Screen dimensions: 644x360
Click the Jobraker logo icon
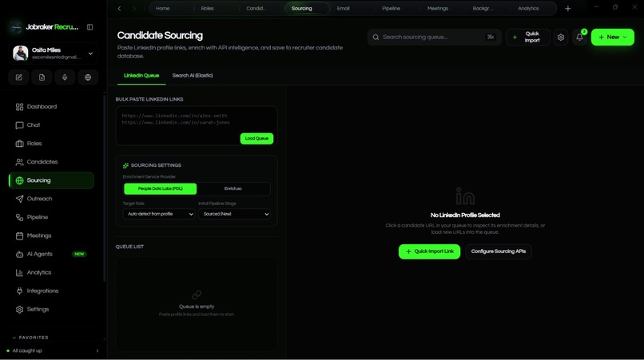click(16, 27)
